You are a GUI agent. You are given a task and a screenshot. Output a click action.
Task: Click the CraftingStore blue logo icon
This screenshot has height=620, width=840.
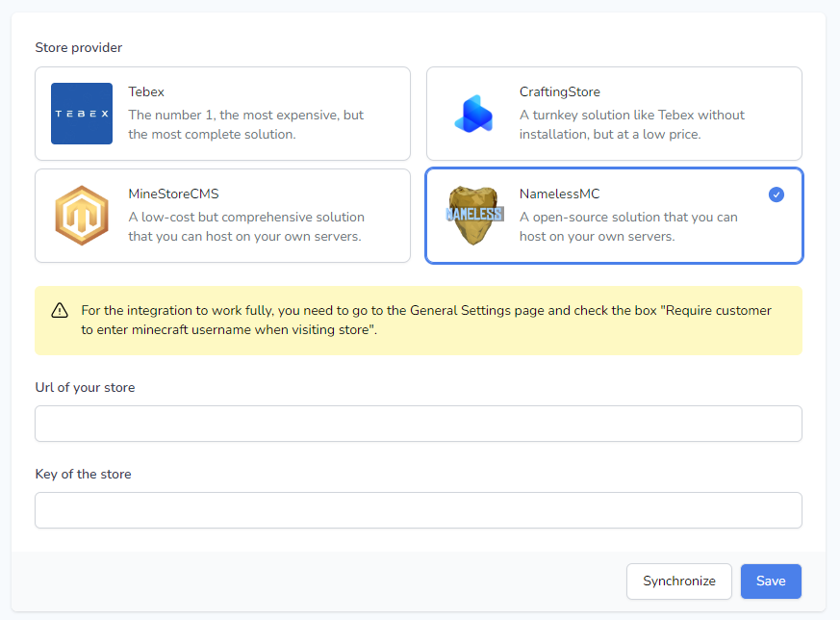[x=473, y=114]
